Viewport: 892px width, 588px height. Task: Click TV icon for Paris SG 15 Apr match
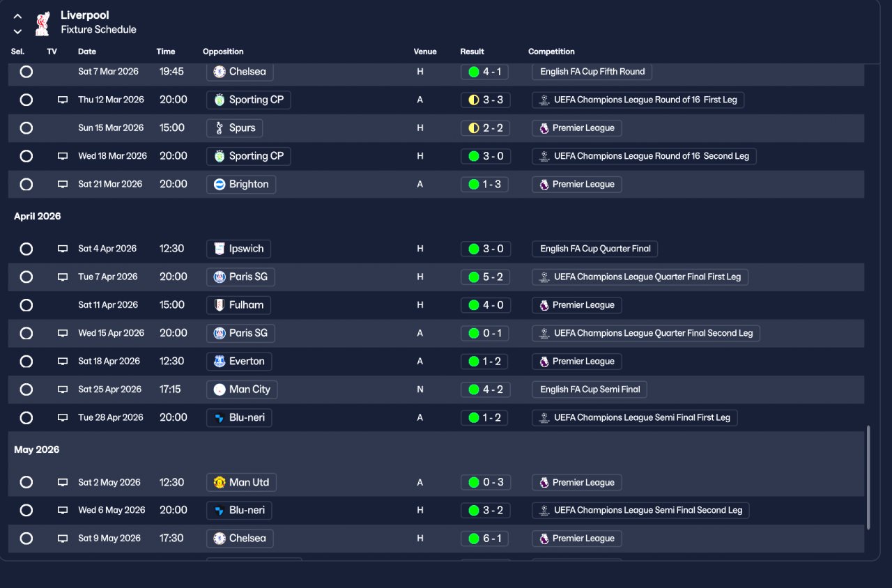pos(63,334)
